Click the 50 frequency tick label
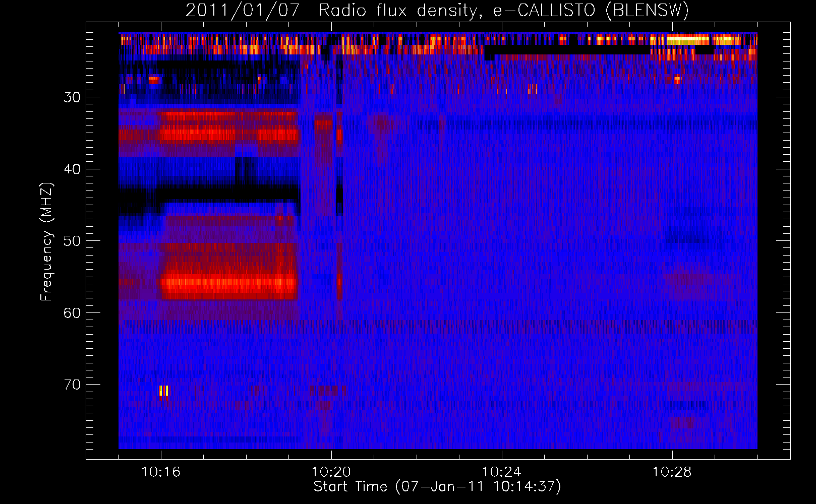 click(72, 241)
